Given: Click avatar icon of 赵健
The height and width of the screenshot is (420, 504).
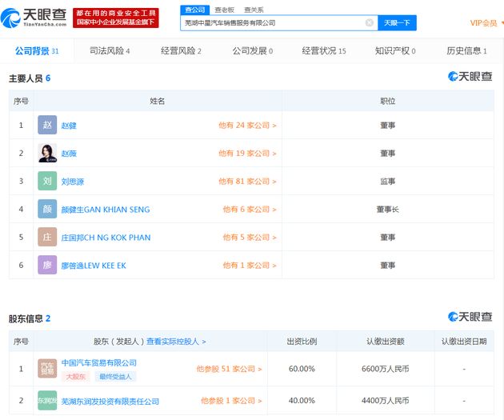Looking at the screenshot, I should point(47,126).
